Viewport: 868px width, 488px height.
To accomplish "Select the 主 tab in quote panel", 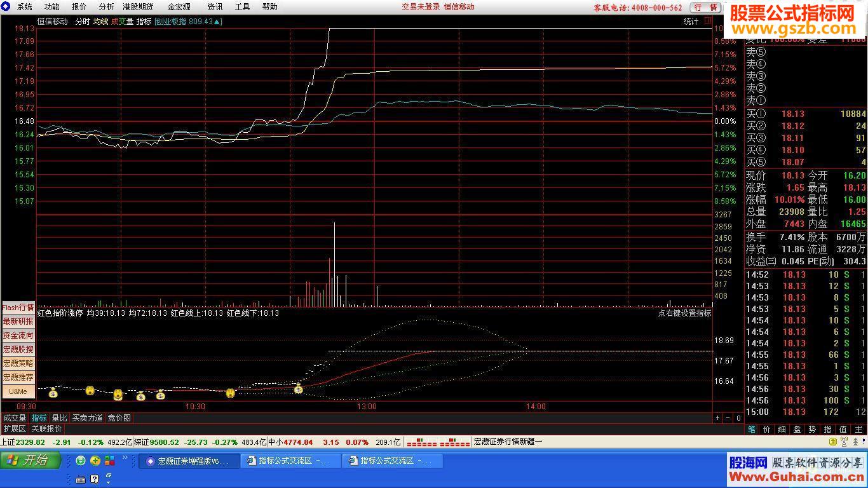I will tap(858, 430).
